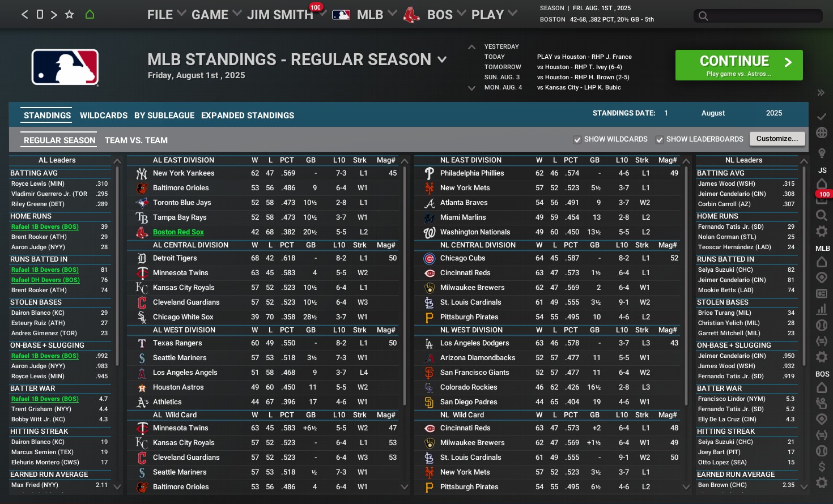Open the gear icon in MLB sidebar section
Screen dimensions: 833x504
coord(822,357)
